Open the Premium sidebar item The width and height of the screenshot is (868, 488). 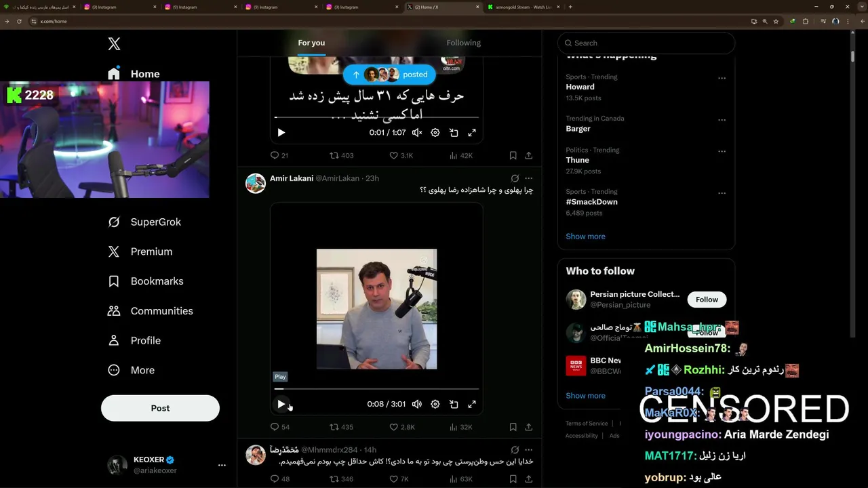click(141, 251)
